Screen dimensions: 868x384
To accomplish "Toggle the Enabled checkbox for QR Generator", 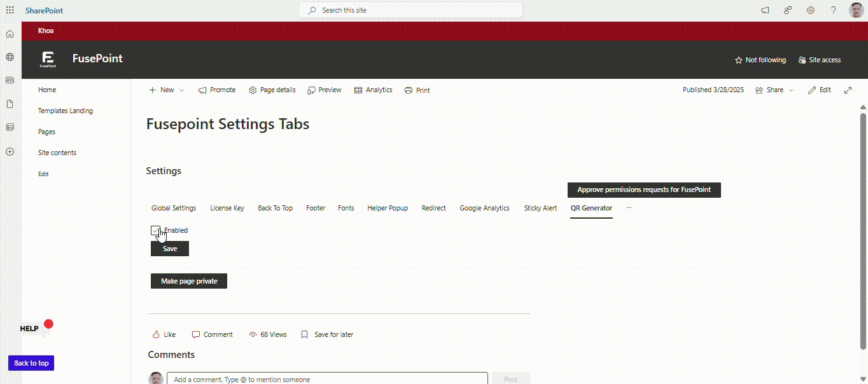I will coord(155,230).
